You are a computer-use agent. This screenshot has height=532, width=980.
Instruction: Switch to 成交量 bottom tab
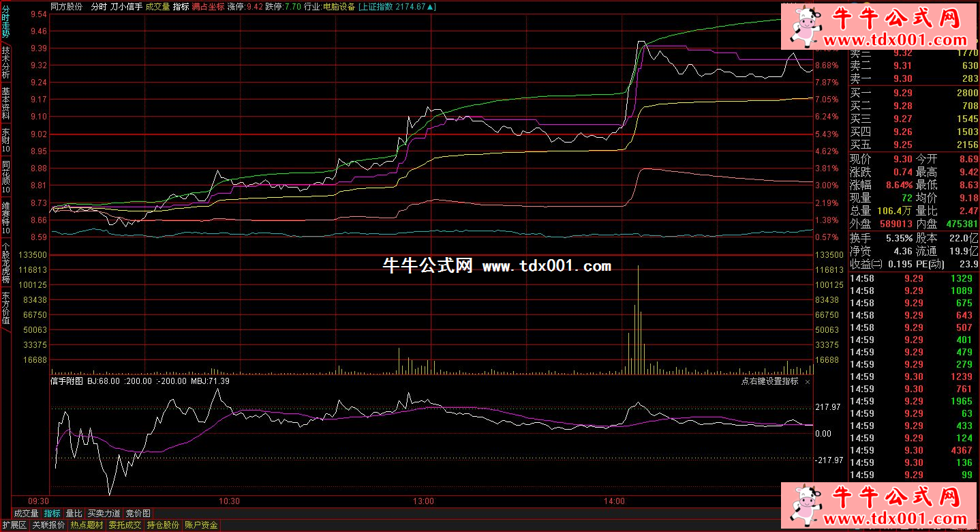point(26,513)
